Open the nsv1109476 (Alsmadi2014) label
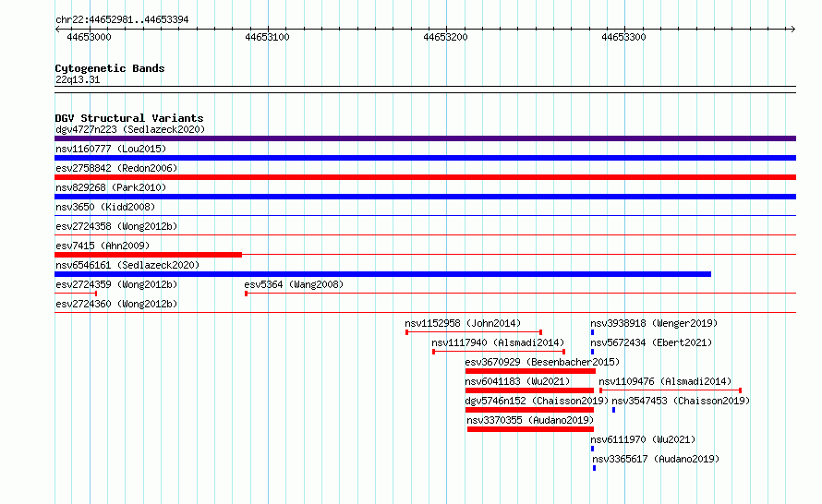This screenshot has width=822, height=504. (665, 381)
